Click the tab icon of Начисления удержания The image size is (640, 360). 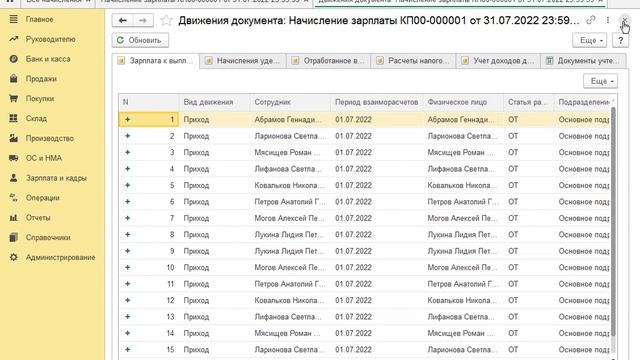pyautogui.click(x=208, y=61)
